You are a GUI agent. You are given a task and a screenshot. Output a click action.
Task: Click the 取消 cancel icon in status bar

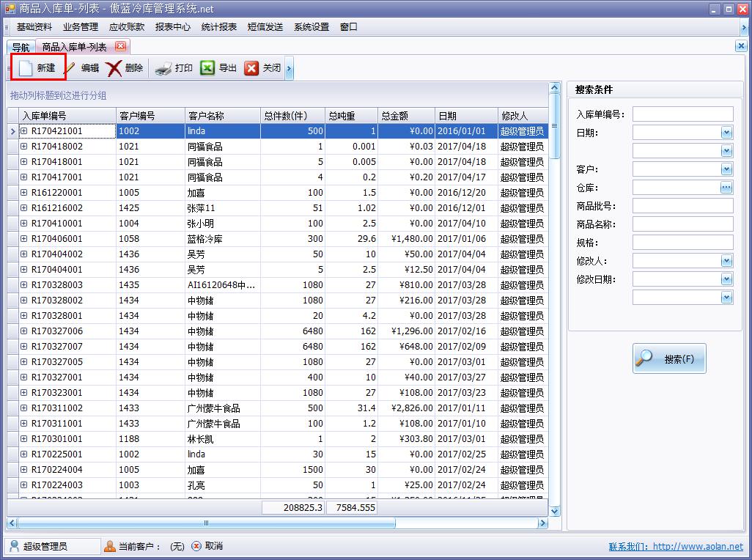point(196,546)
